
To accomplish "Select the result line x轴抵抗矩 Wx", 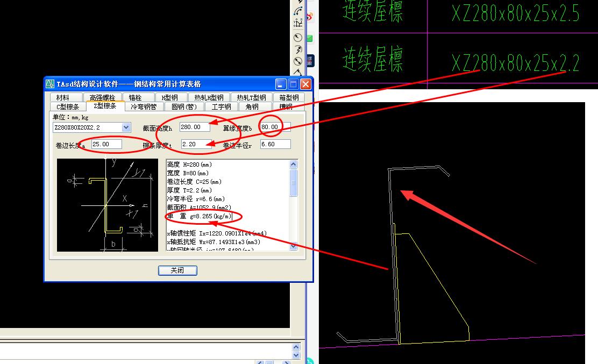I will coord(213,242).
